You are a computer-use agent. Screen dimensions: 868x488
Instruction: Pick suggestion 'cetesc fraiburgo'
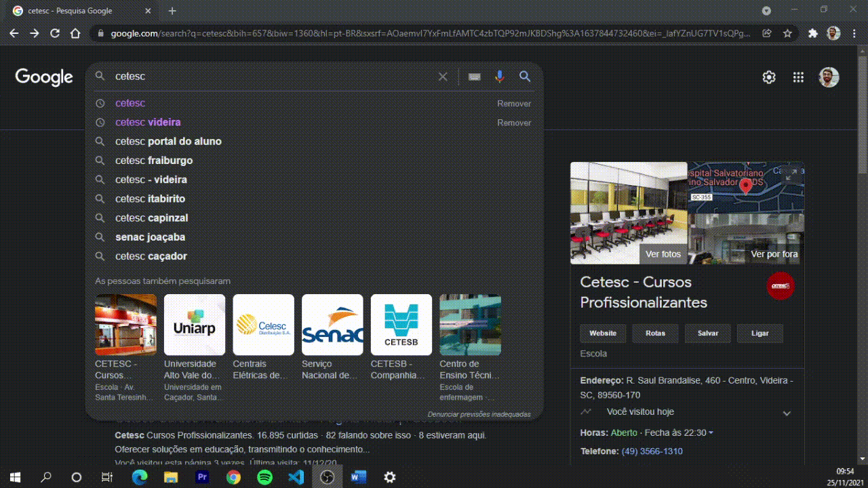tap(154, 161)
